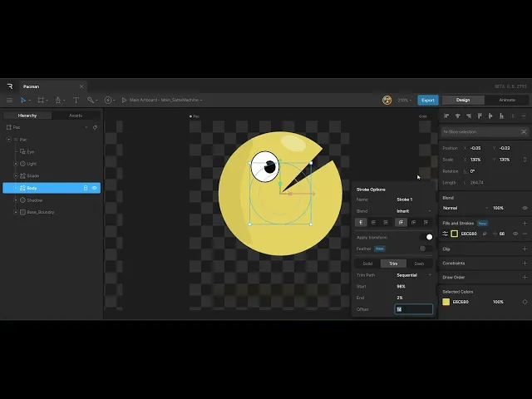Align selection to top edges
532x399 pixels.
coord(480,116)
